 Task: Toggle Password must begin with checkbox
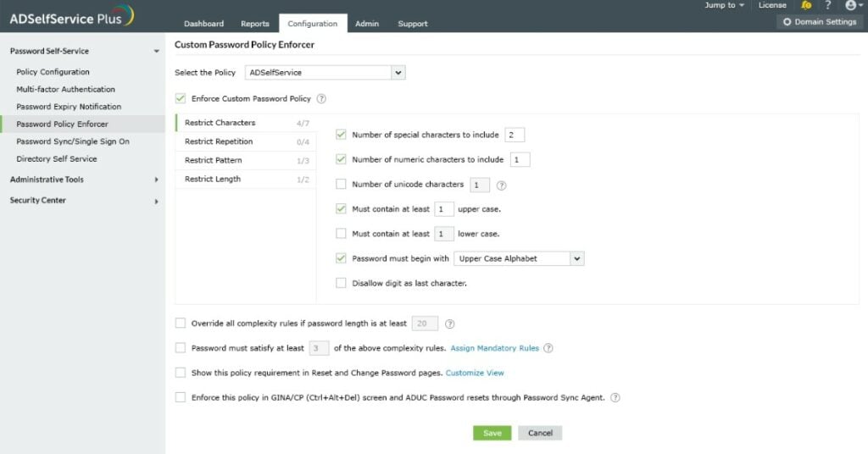[341, 258]
